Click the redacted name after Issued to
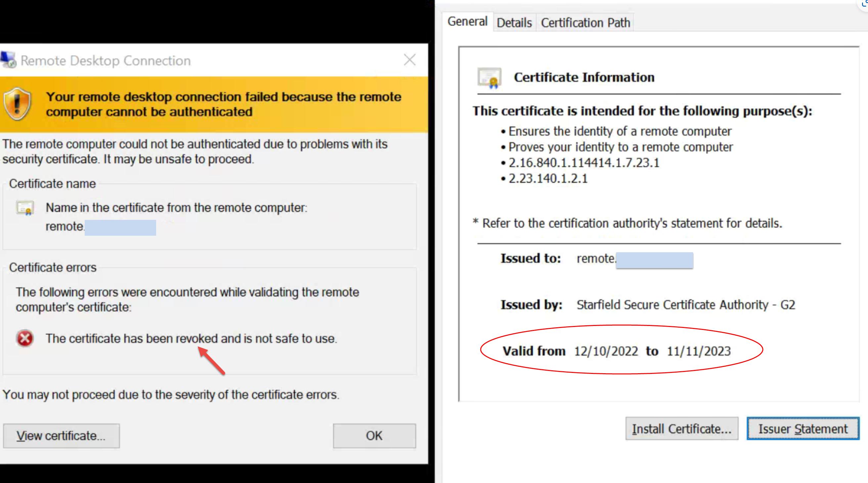This screenshot has width=868, height=483. 654,261
